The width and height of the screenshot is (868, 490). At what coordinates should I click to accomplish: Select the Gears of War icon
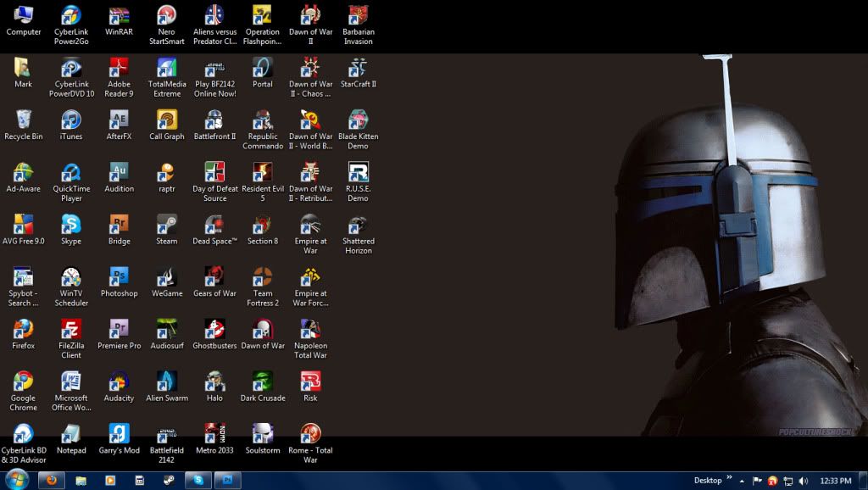click(214, 282)
